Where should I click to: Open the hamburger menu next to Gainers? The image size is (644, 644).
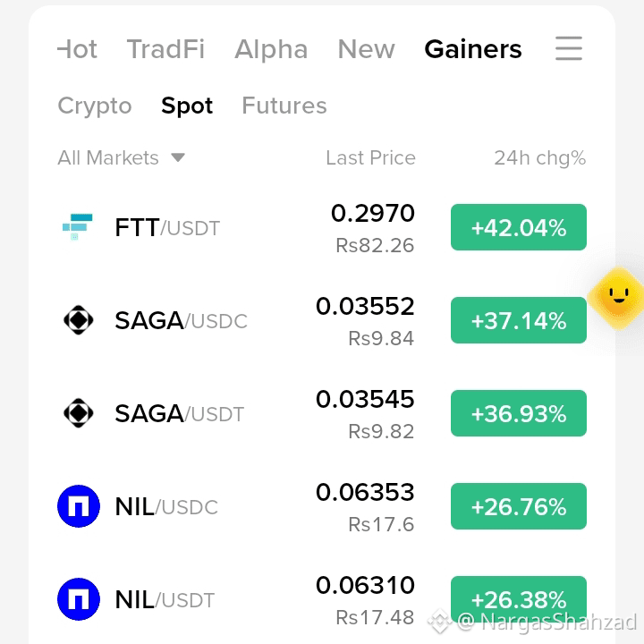click(x=569, y=48)
